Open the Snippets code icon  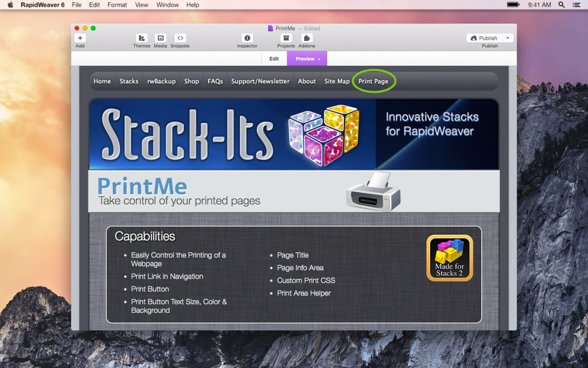click(x=180, y=38)
